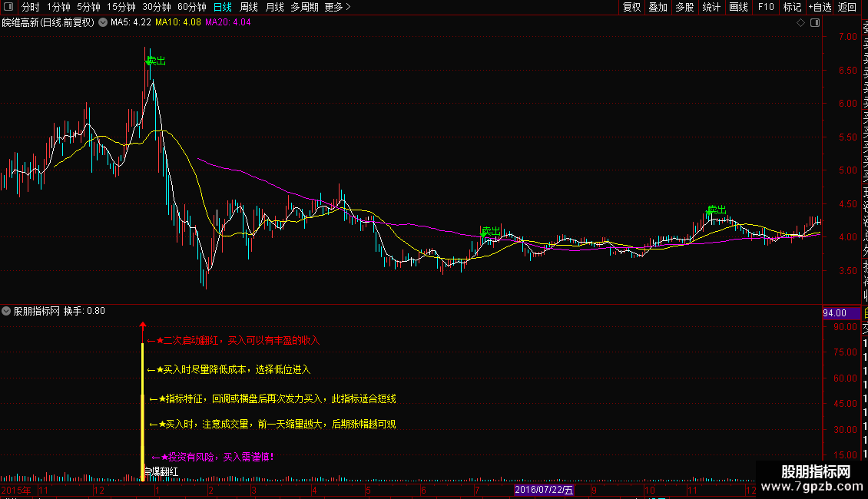Click the red 二次启动翻红 annotation text
The height and width of the screenshot is (499, 868).
(234, 340)
